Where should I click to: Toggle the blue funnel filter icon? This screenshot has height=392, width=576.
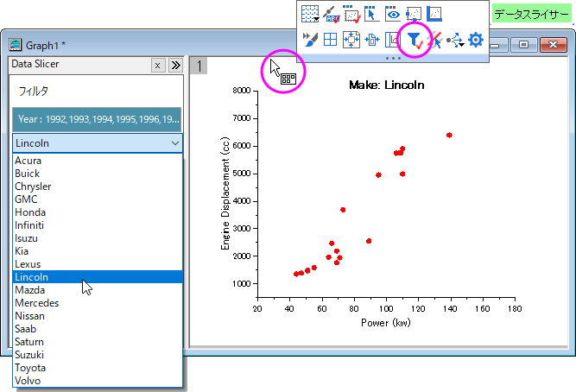point(415,40)
